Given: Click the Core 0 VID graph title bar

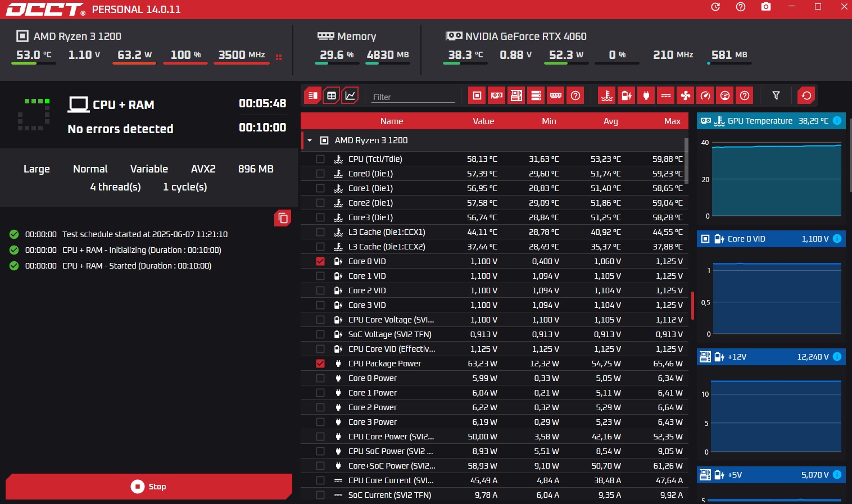Looking at the screenshot, I should tap(771, 239).
